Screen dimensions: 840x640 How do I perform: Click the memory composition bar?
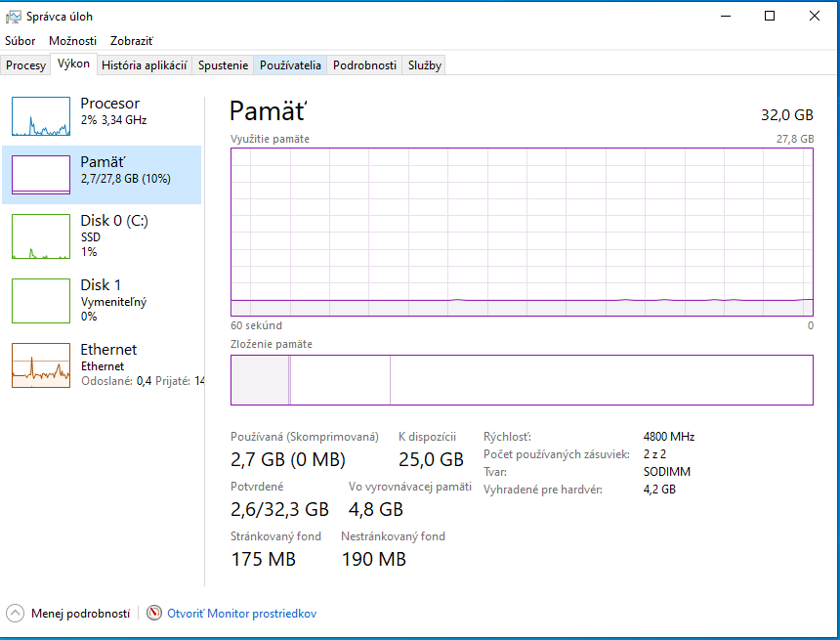click(522, 379)
